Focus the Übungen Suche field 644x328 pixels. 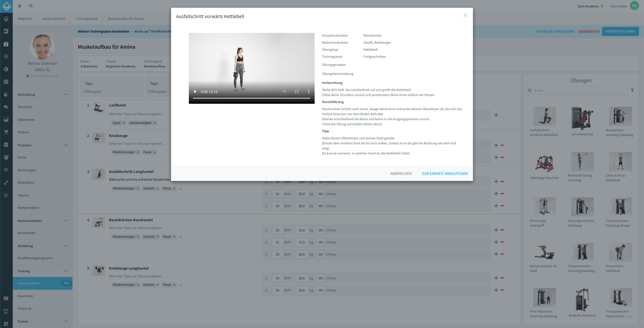click(577, 90)
